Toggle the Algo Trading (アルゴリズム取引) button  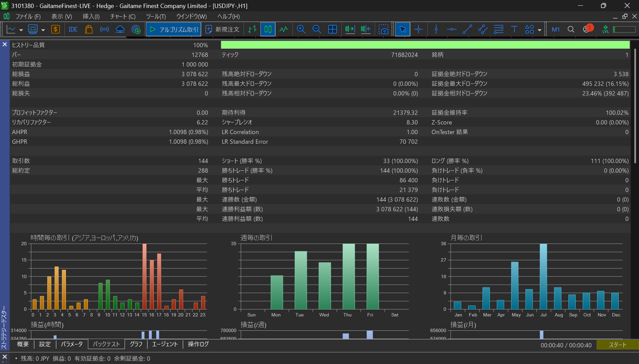tap(174, 29)
